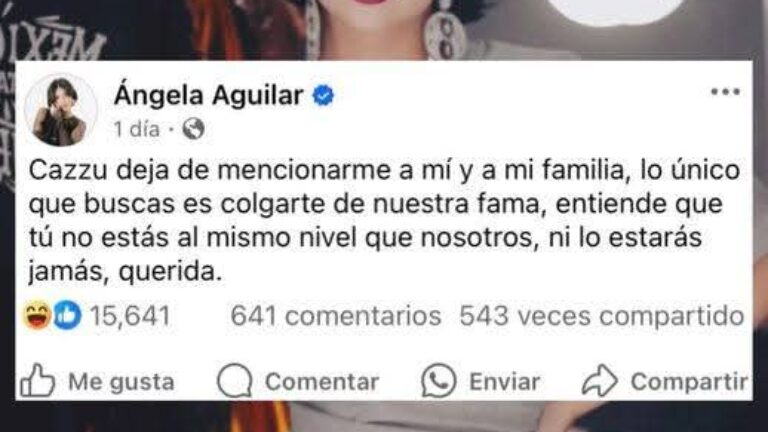The width and height of the screenshot is (768, 432).
Task: Click the '1 día' timestamp
Action: point(137,130)
